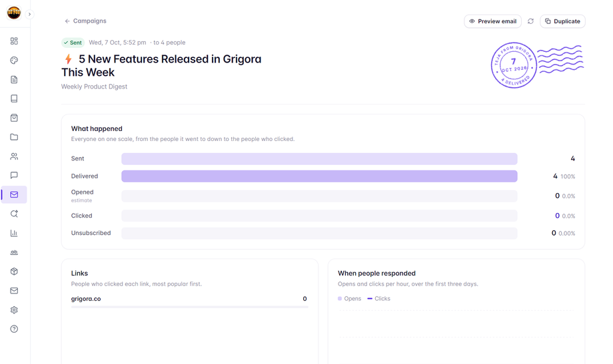This screenshot has width=613, height=364.
Task: Open the book icon in sidebar
Action: [14, 98]
